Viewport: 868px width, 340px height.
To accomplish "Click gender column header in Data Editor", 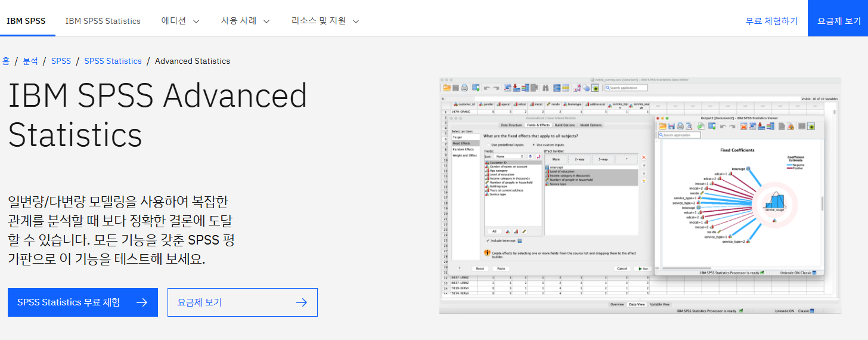I will point(486,104).
